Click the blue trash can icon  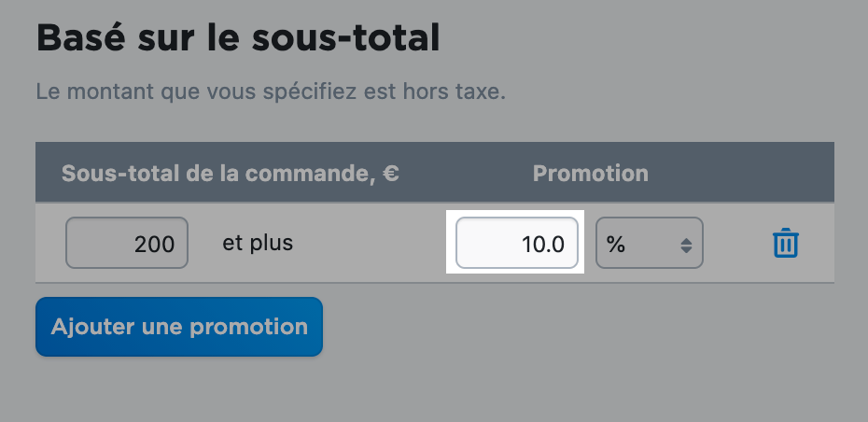pos(785,243)
